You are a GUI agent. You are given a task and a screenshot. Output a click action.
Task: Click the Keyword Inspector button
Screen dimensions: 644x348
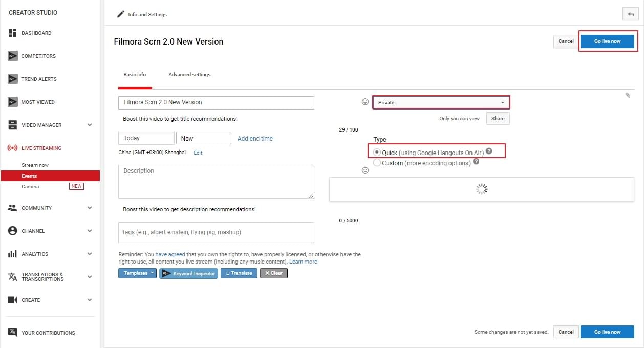188,273
